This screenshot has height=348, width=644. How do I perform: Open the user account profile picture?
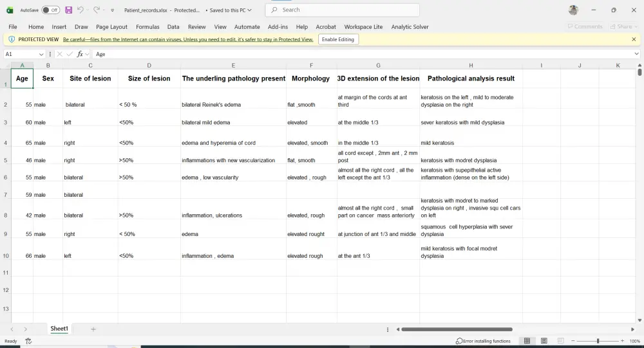coord(573,10)
